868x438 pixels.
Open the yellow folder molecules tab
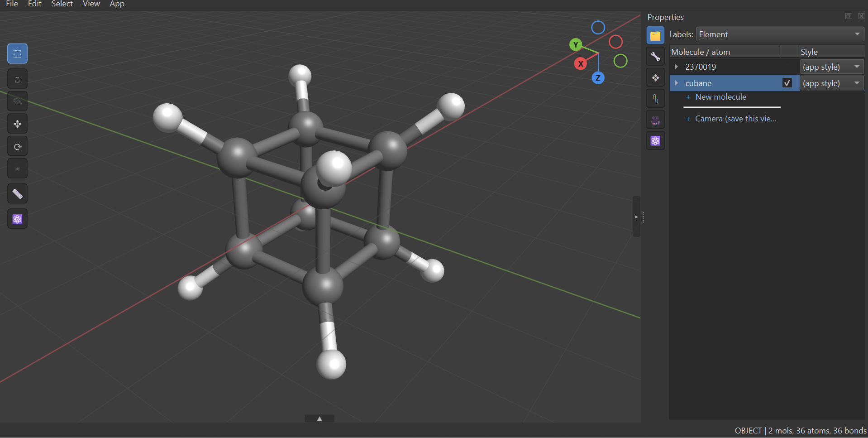pos(655,35)
